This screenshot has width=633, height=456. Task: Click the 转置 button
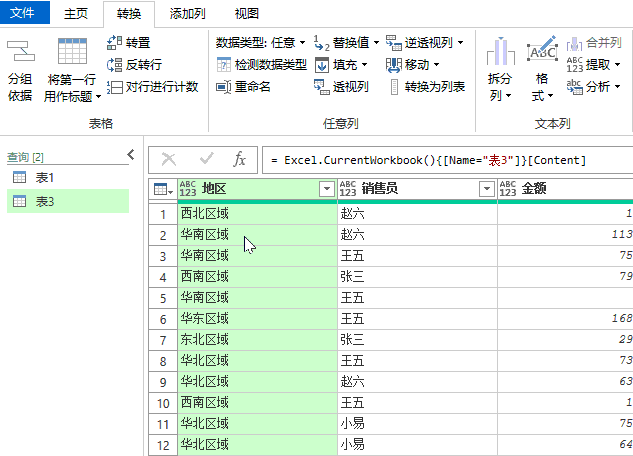point(129,42)
